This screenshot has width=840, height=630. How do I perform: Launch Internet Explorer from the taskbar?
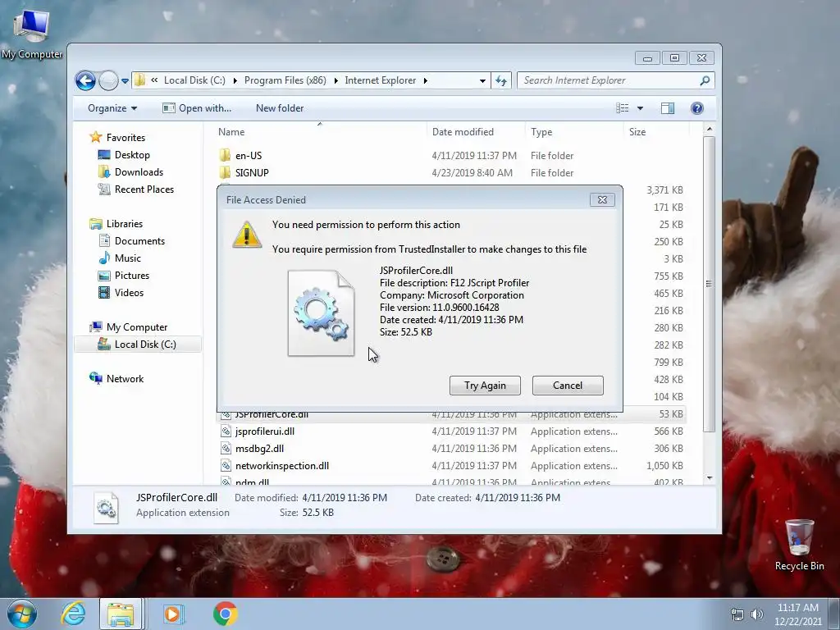click(x=73, y=614)
